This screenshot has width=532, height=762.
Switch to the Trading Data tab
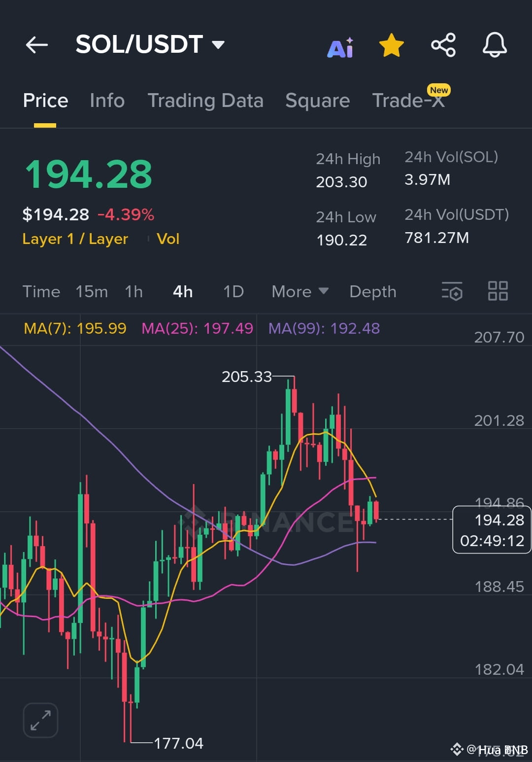coord(205,101)
